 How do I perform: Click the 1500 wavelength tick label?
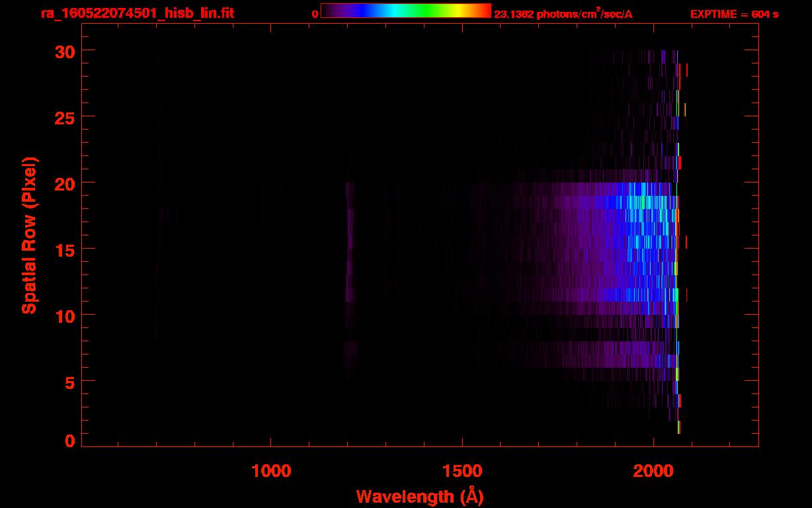[x=462, y=471]
